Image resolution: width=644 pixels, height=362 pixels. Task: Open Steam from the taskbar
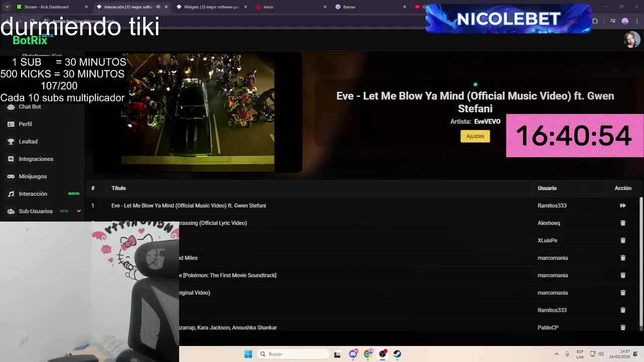tap(397, 354)
